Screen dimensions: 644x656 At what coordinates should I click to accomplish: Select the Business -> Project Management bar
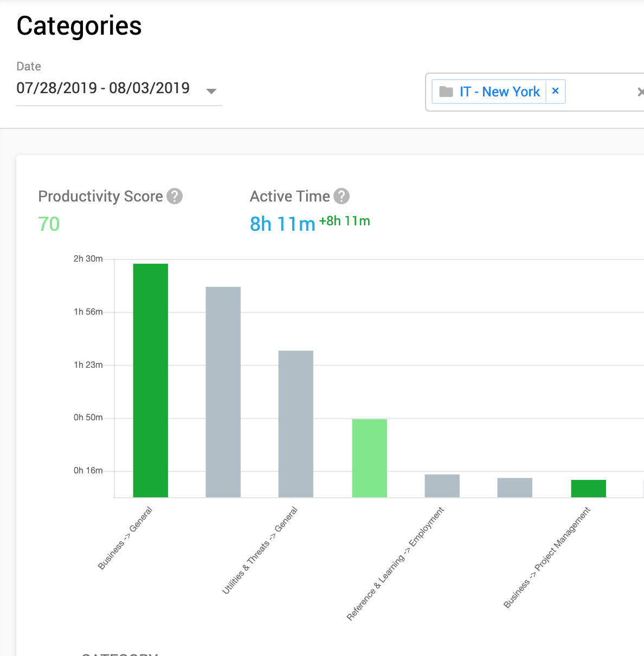[589, 489]
